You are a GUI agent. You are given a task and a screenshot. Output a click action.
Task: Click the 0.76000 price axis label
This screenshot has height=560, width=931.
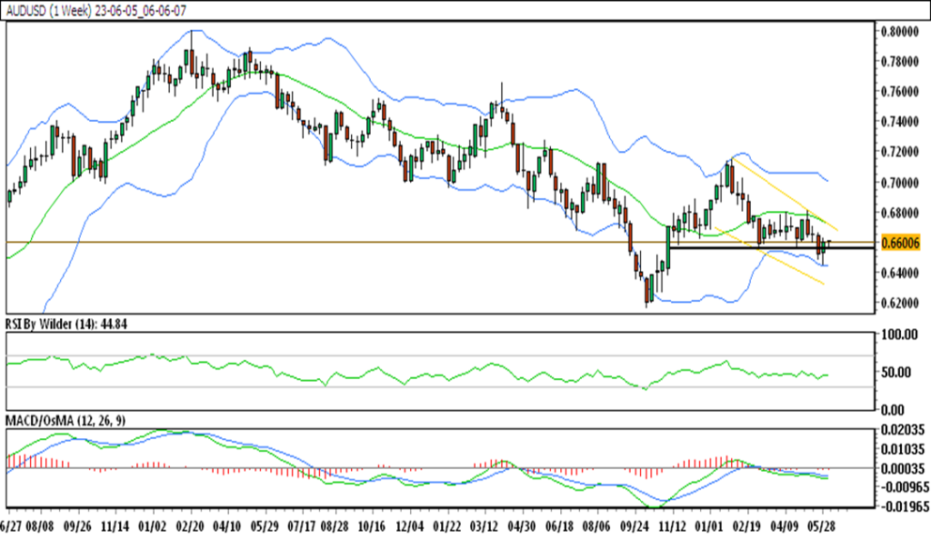[x=899, y=92]
